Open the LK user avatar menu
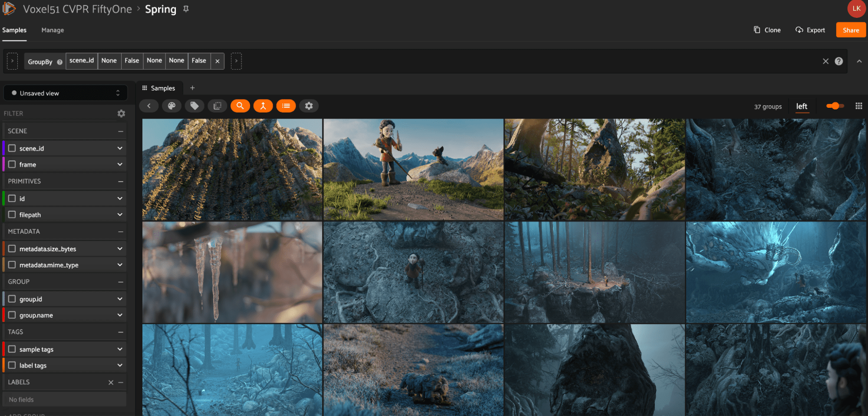 856,9
